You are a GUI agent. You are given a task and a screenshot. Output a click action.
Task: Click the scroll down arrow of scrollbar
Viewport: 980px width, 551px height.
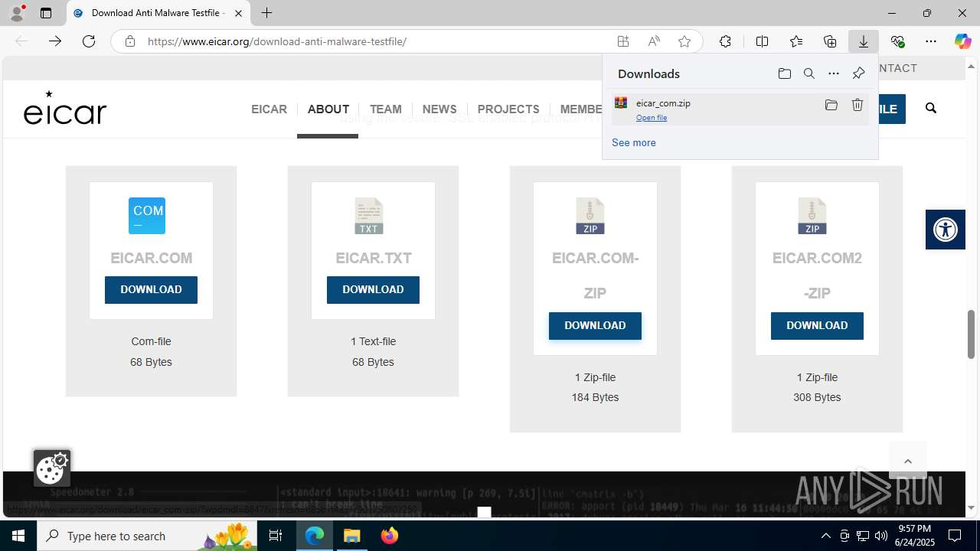click(972, 507)
